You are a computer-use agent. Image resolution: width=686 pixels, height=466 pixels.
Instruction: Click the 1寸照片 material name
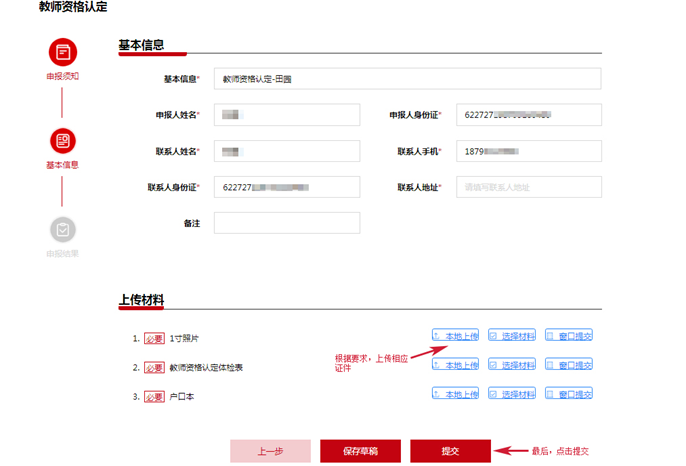tap(184, 338)
